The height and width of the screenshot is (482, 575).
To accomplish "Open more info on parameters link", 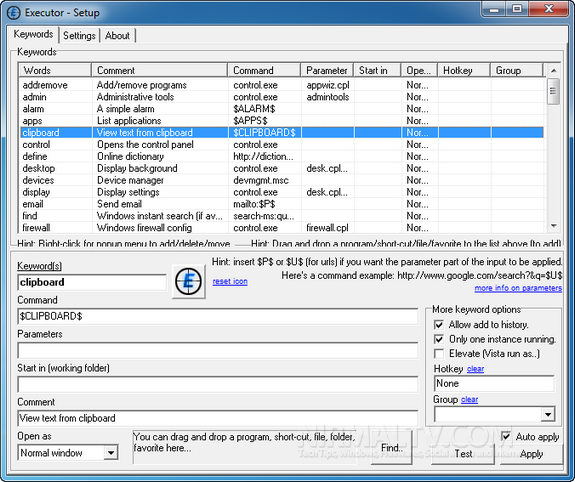I will [x=518, y=288].
